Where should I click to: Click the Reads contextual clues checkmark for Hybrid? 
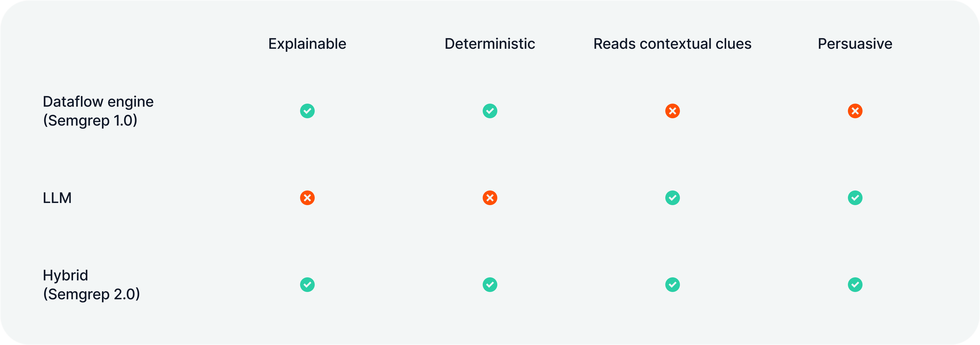point(672,284)
